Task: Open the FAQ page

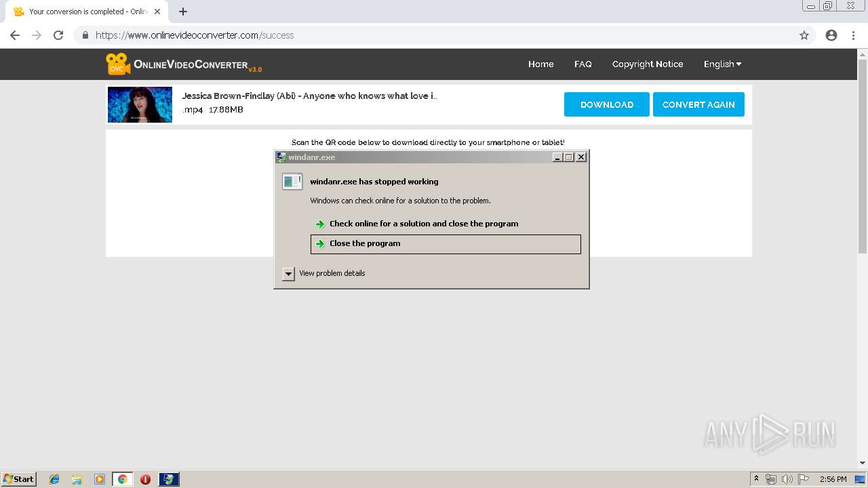Action: tap(583, 64)
